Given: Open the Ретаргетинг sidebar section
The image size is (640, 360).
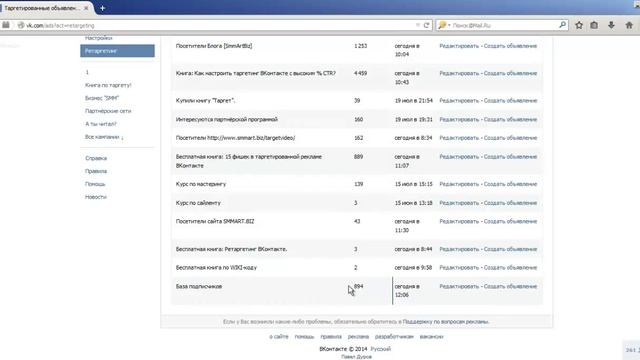Looking at the screenshot, I should [x=117, y=51].
